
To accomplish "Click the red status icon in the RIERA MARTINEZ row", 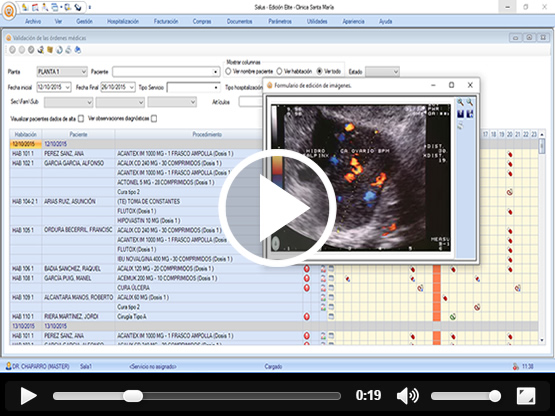I will (307, 317).
